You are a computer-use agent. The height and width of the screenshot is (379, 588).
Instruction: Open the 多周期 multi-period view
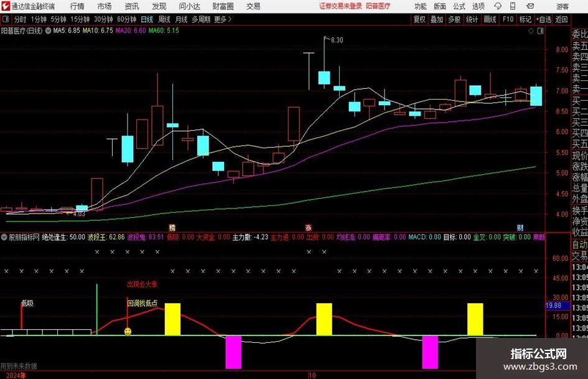(200, 19)
